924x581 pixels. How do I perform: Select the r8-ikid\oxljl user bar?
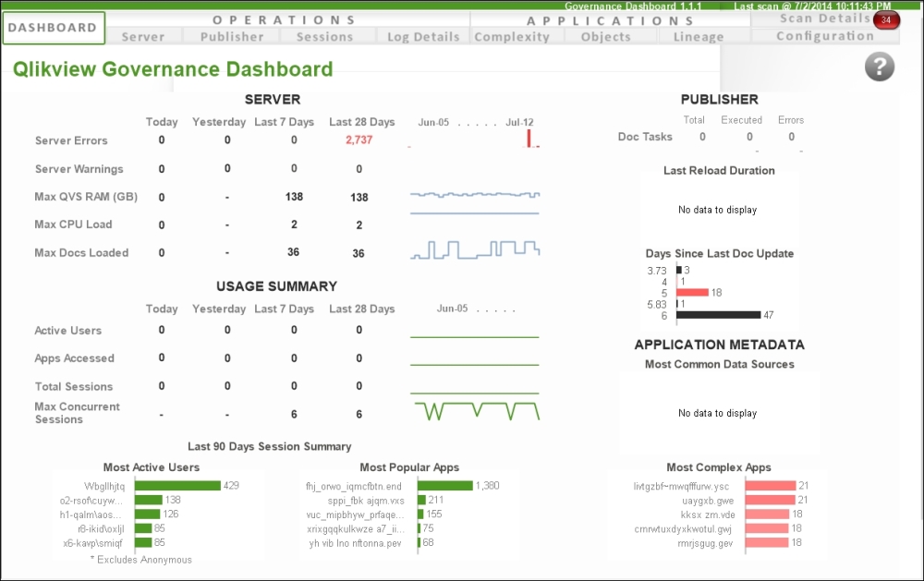point(143,528)
